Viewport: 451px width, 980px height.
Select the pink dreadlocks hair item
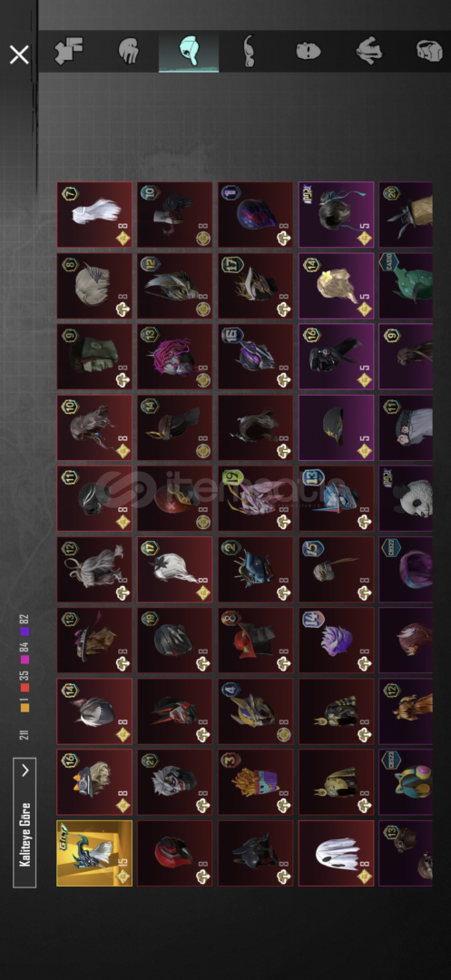click(x=175, y=357)
